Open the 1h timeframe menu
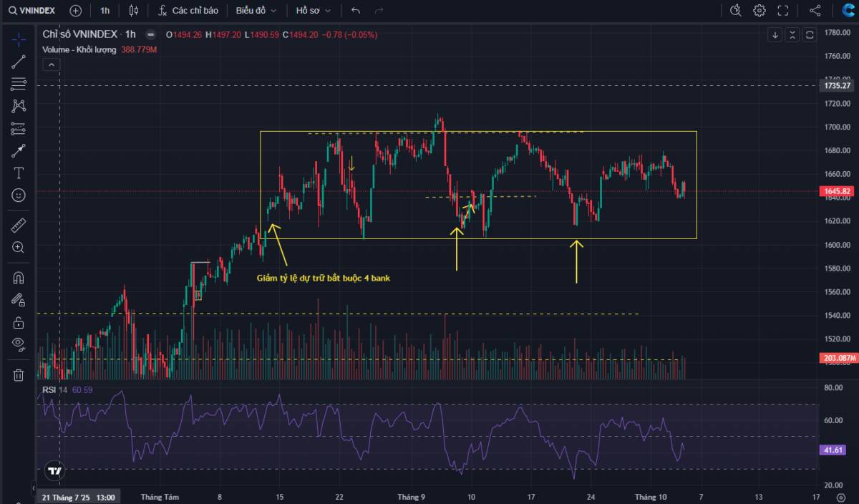 click(x=105, y=11)
